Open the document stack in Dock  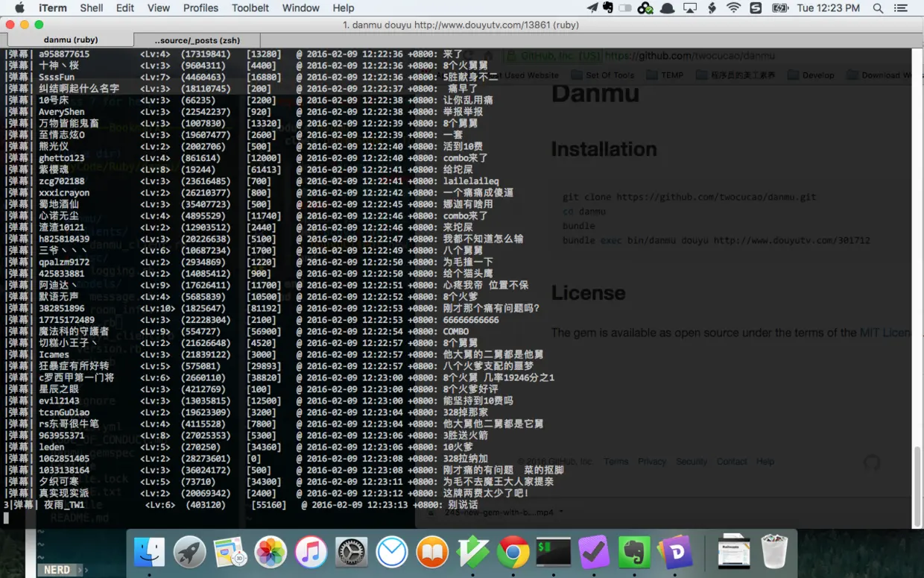[x=733, y=553]
